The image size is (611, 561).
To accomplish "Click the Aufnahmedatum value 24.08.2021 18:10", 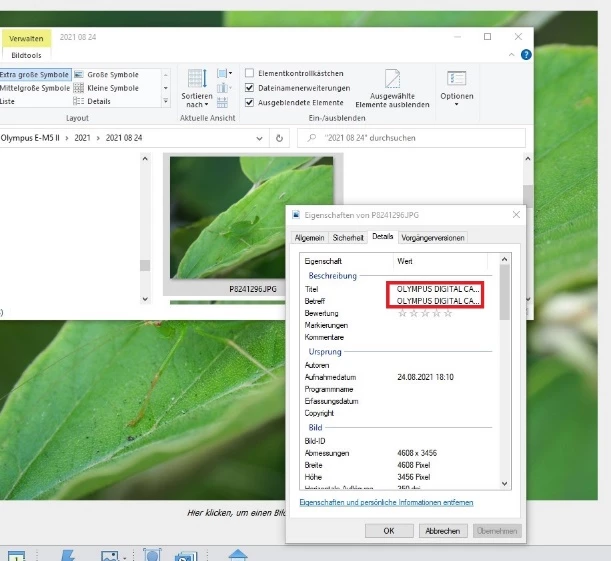I will (426, 377).
